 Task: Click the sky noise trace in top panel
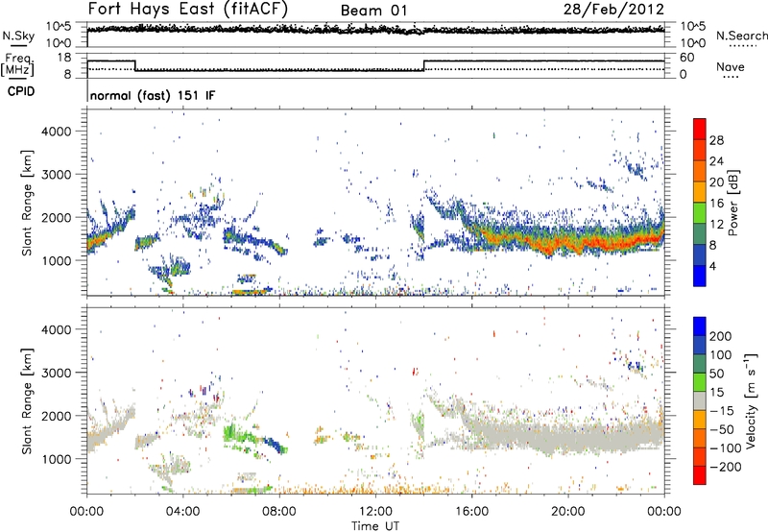coord(375,30)
